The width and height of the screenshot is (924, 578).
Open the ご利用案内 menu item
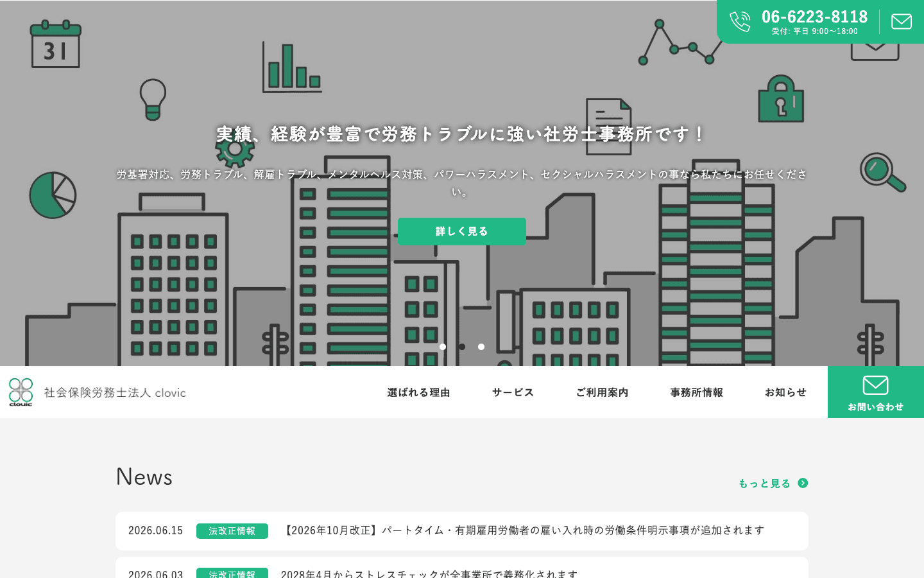(x=602, y=392)
